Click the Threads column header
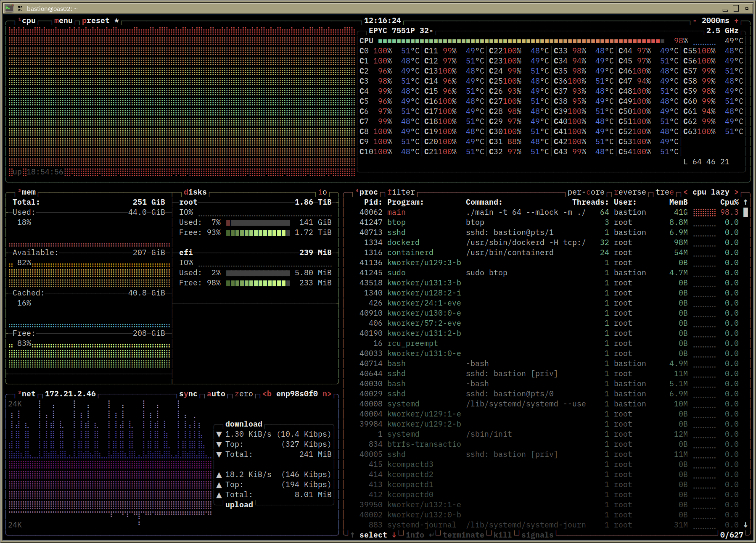The height and width of the screenshot is (543, 756). click(x=590, y=202)
